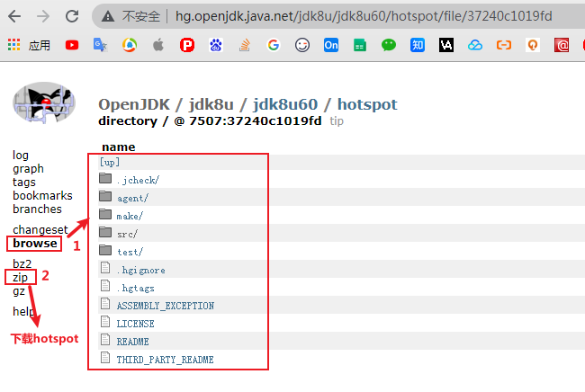585x392 pixels.
Task: Open the agent/ directory
Action: 132,198
